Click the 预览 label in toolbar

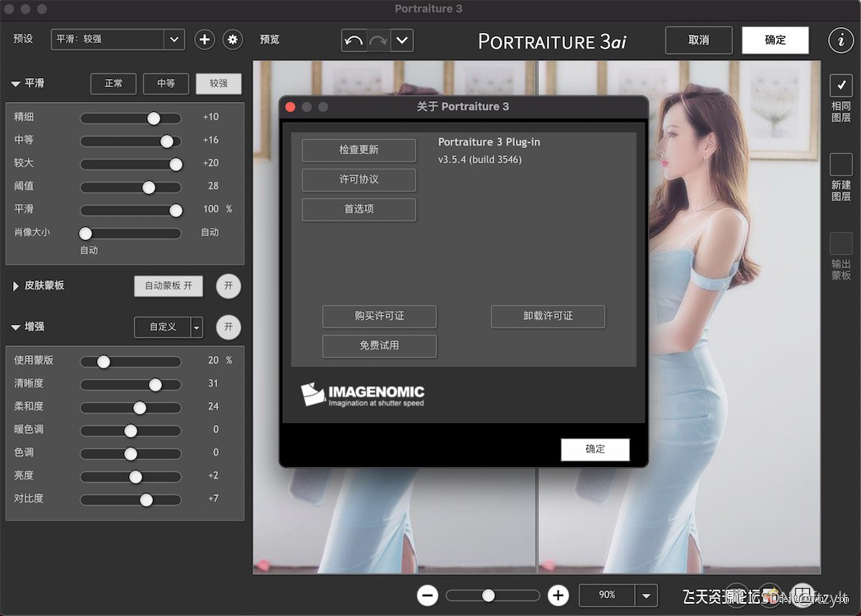270,39
